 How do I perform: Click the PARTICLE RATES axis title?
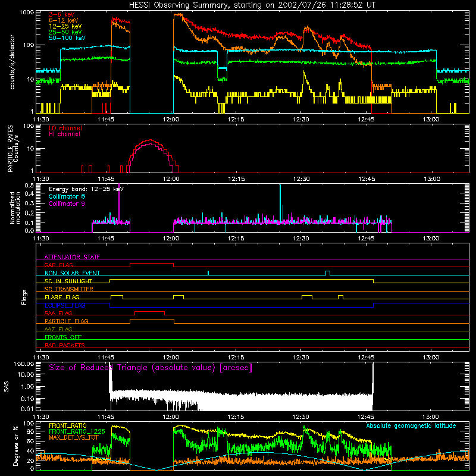point(10,149)
